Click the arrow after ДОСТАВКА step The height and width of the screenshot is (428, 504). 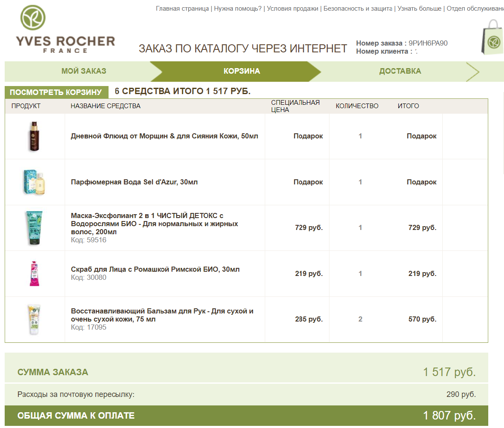pos(472,72)
